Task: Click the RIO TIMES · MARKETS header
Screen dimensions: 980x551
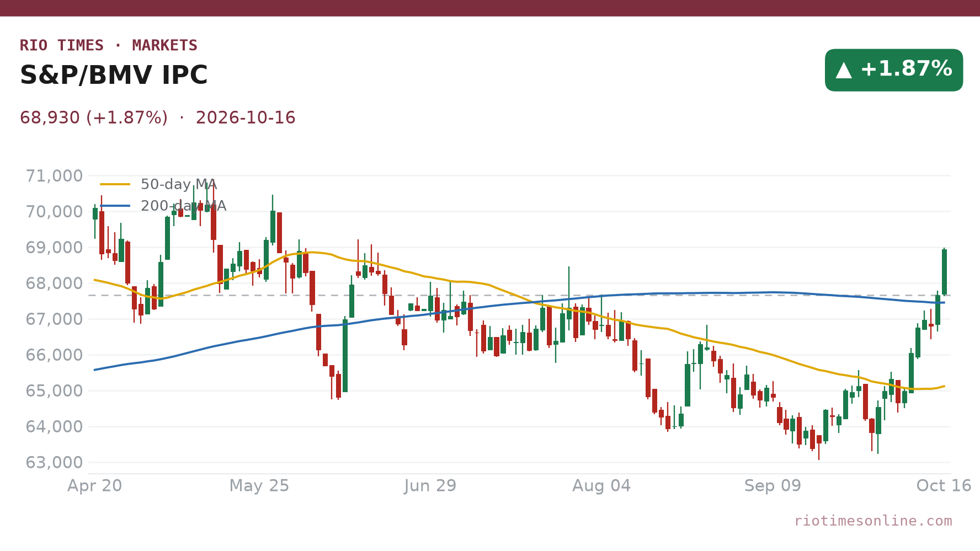Action: click(x=109, y=45)
